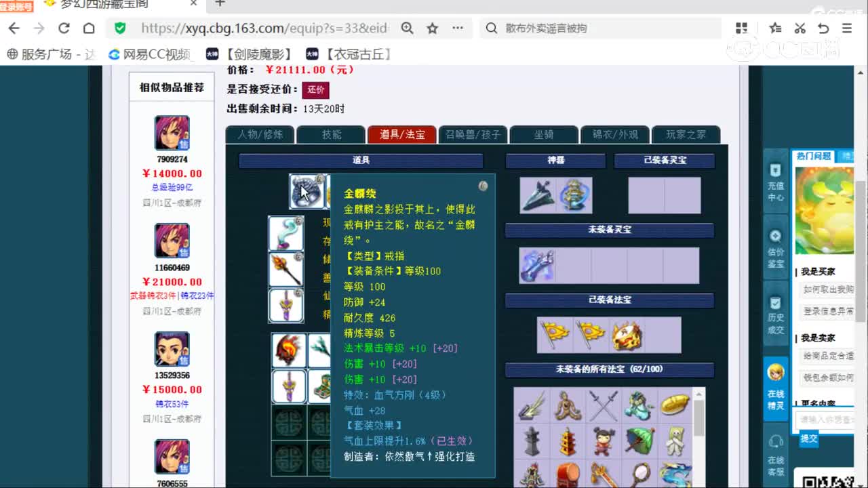Screen dimensions: 868x488
Task: Click a flag treasure in 已装备法宝
Action: 555,334
